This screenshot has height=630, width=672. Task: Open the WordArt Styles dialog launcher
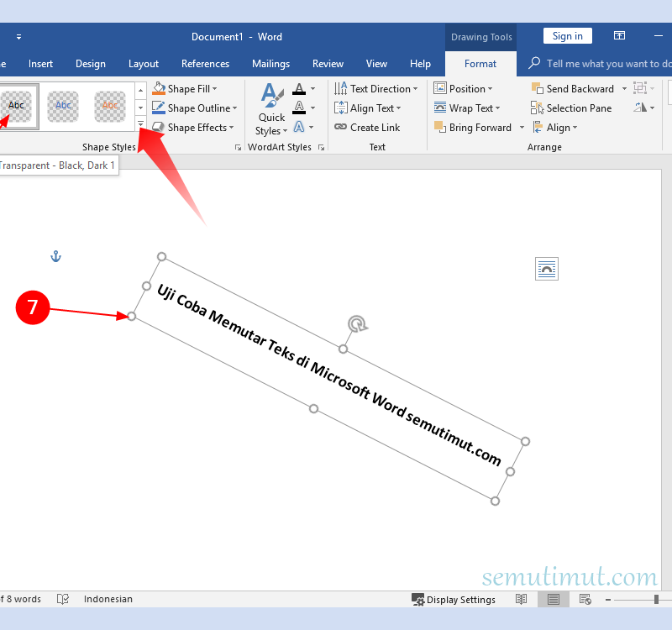click(x=321, y=148)
